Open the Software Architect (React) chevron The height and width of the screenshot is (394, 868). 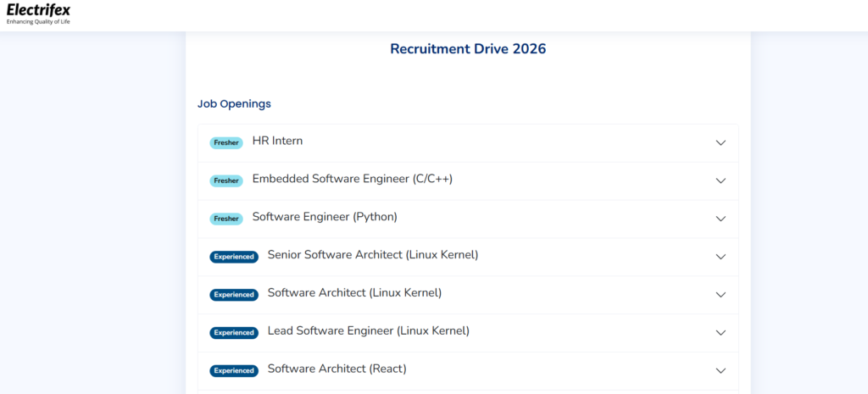(721, 370)
